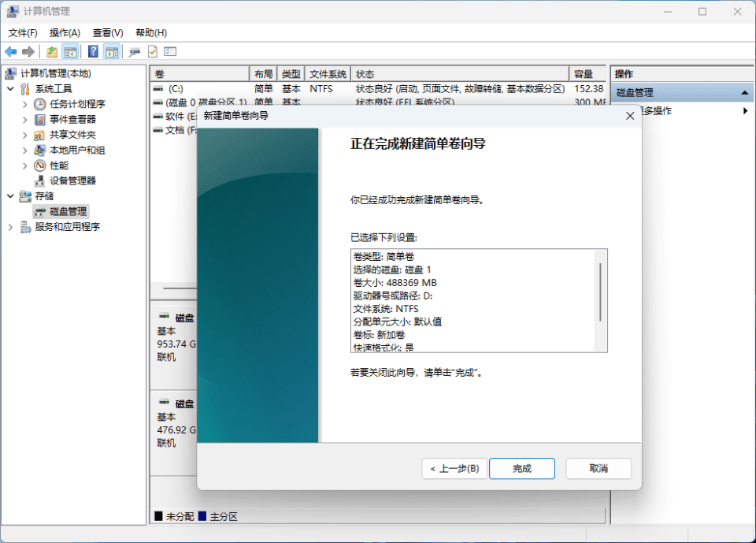756x543 pixels.
Task: Click the Computer Management root icon
Action: (10, 73)
